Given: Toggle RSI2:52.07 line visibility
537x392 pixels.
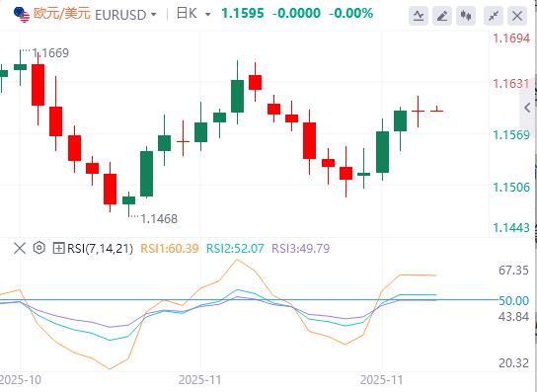Looking at the screenshot, I should tap(235, 248).
